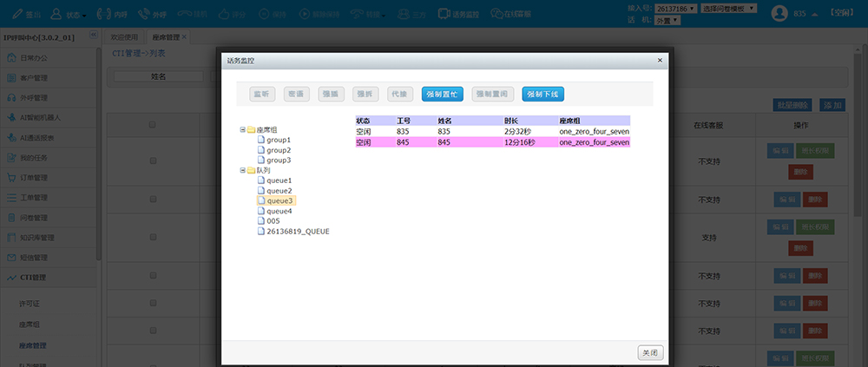Click the 强制置闲 button
This screenshot has width=868, height=367.
(493, 94)
